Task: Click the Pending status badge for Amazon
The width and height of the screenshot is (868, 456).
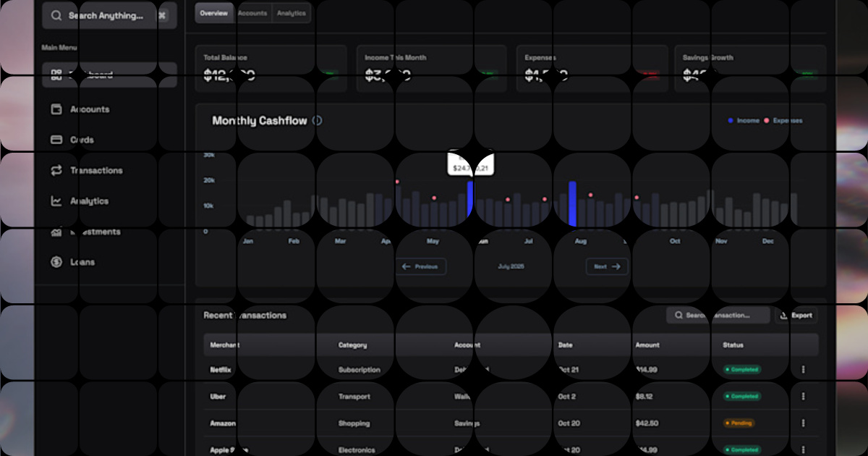Action: tap(738, 423)
